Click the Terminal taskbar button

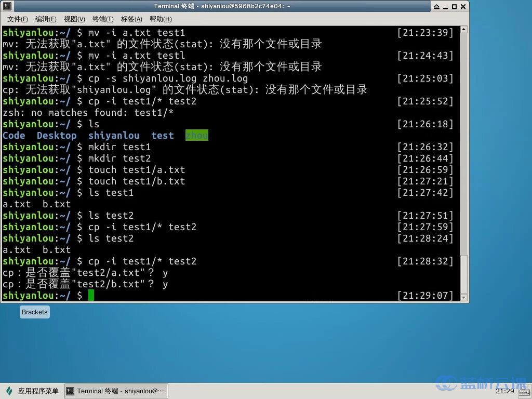click(x=115, y=391)
